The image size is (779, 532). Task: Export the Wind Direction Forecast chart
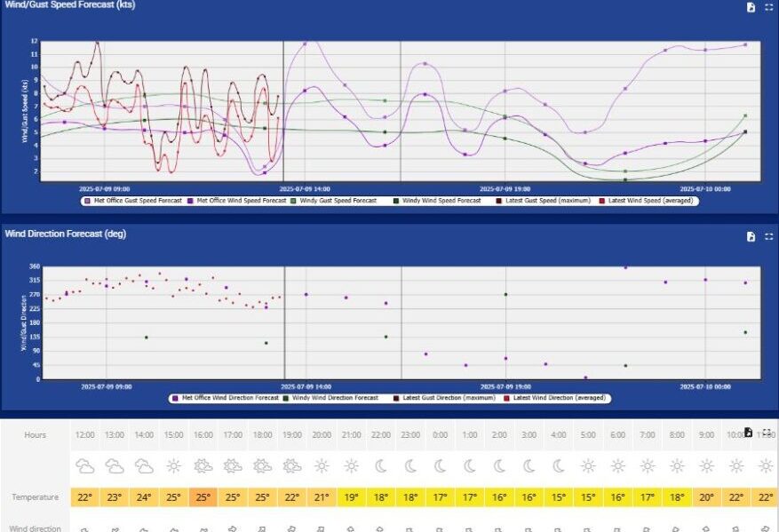[751, 237]
